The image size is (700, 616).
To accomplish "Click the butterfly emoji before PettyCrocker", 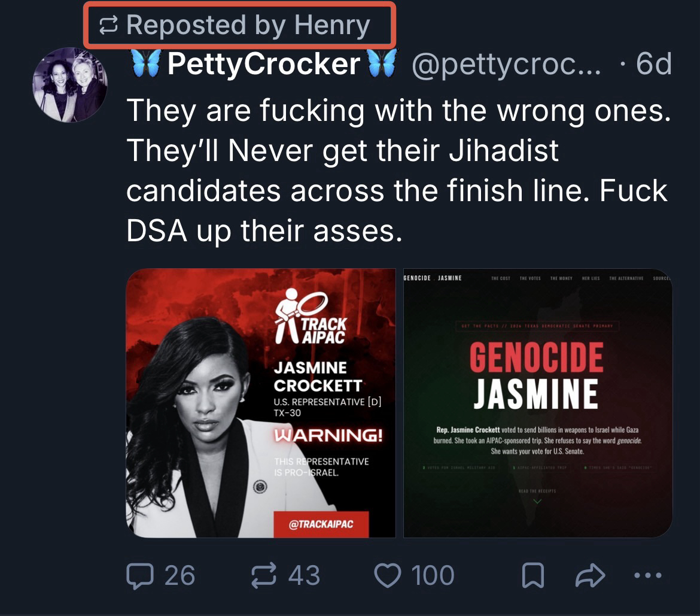I will click(144, 63).
